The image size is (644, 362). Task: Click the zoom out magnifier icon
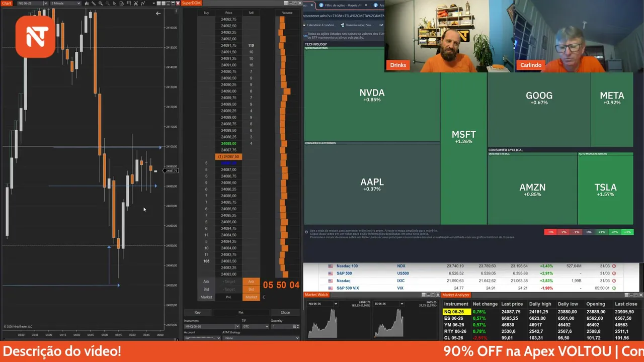point(108,4)
